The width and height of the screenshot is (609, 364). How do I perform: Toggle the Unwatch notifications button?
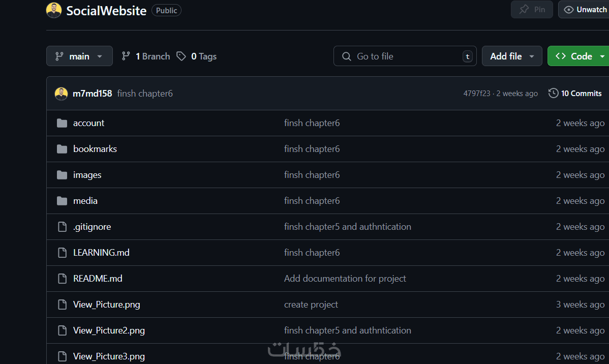(585, 10)
